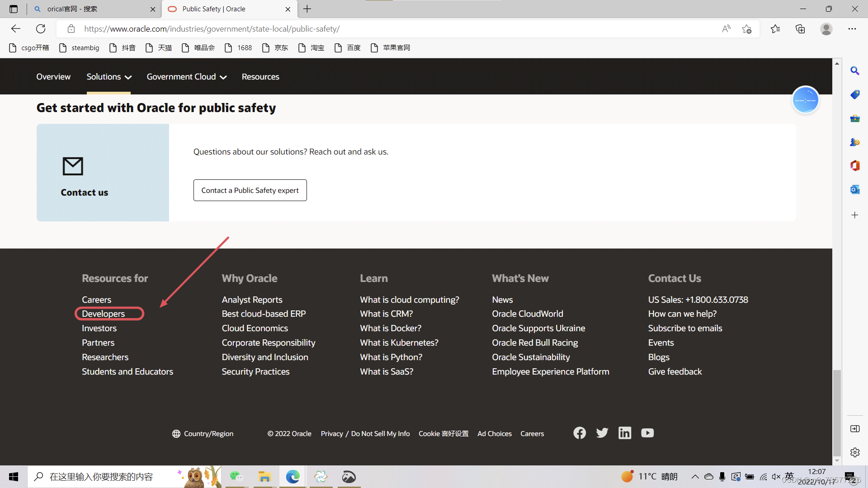Image resolution: width=868 pixels, height=488 pixels.
Task: Open the footer Careers link under Resources for
Action: (x=96, y=300)
